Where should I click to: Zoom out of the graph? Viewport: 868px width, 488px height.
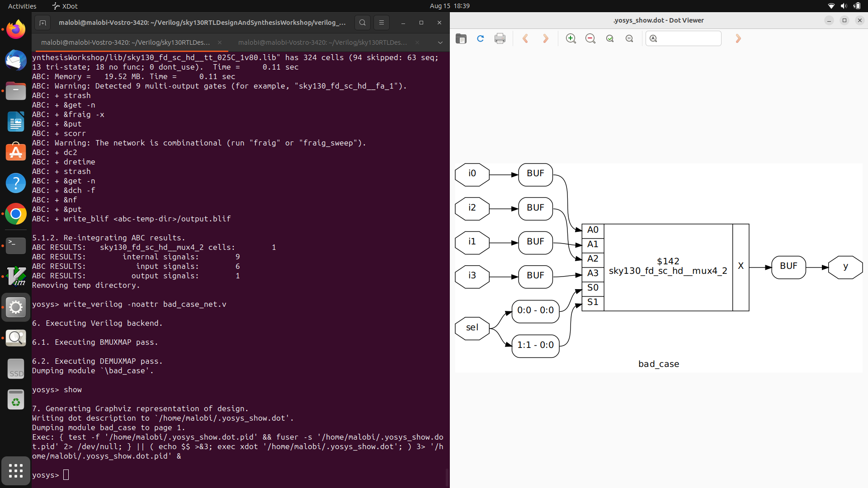[590, 39]
